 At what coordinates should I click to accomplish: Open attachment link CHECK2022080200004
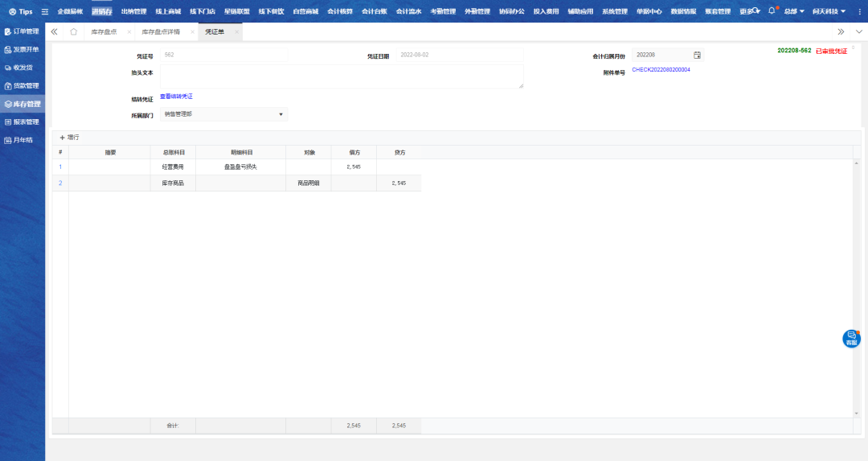[x=661, y=70]
